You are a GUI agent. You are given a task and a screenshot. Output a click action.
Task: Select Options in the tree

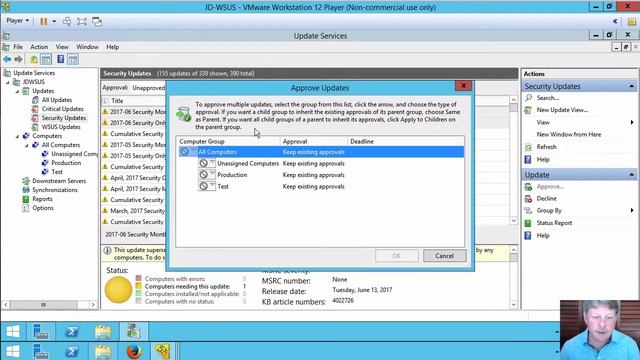(43, 208)
